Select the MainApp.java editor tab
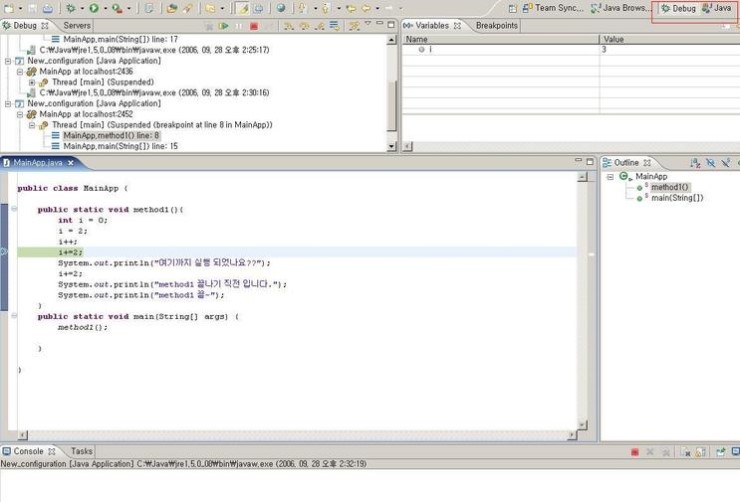The height and width of the screenshot is (502, 740). [x=38, y=163]
